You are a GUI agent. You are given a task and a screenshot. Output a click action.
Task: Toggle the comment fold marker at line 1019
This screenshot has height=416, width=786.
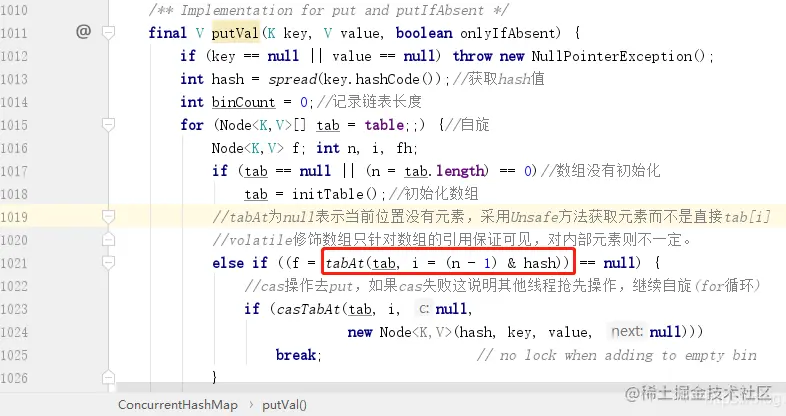[x=108, y=217]
